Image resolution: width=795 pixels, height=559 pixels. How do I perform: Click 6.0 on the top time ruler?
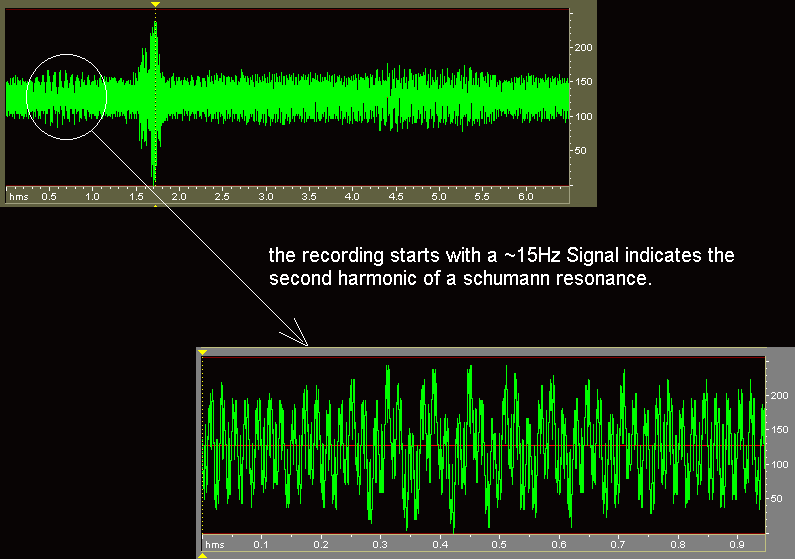click(x=525, y=197)
